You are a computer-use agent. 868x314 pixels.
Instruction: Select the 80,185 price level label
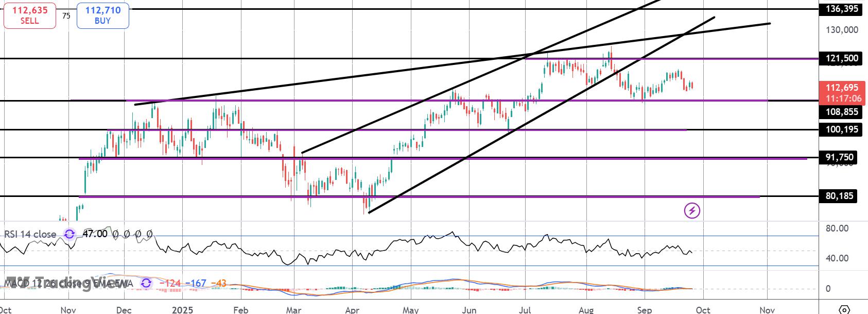pos(839,196)
